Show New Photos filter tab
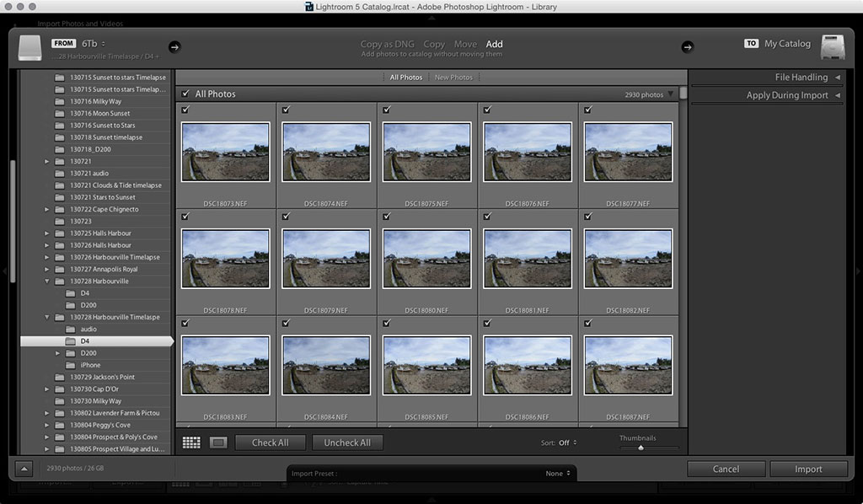The height and width of the screenshot is (504, 863). (453, 78)
